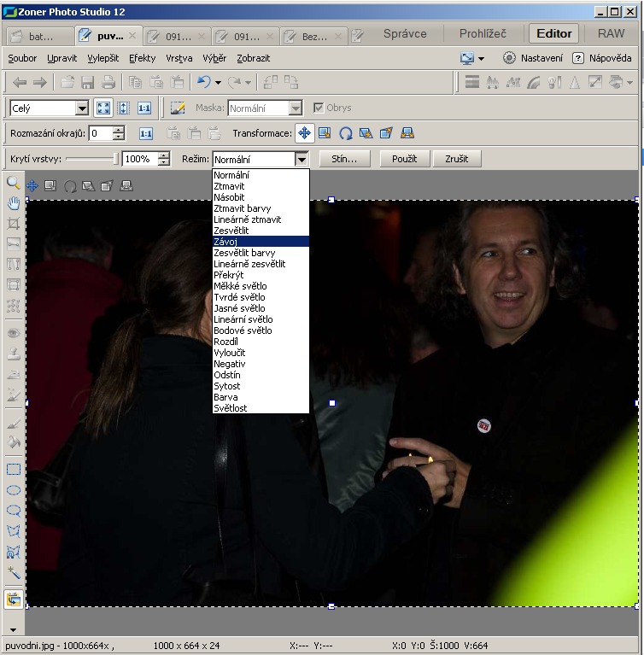This screenshot has width=644, height=655.
Task: Choose the rectangular selection tool
Action: pyautogui.click(x=13, y=469)
